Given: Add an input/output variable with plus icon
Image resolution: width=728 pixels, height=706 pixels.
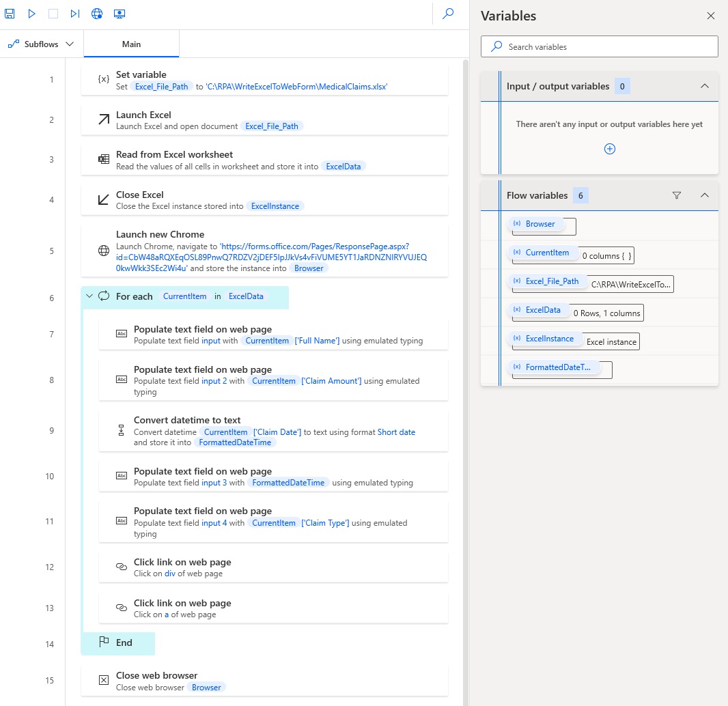Looking at the screenshot, I should click(609, 148).
